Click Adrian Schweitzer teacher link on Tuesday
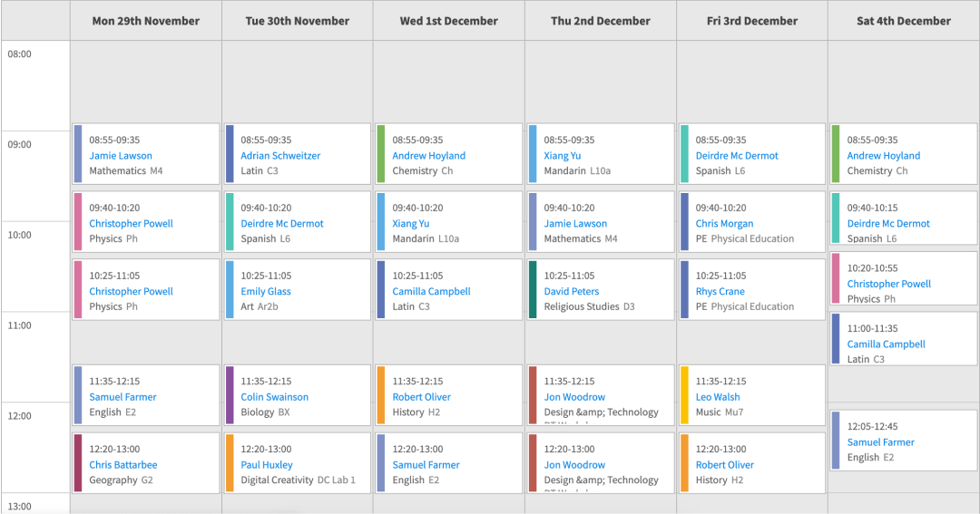Viewport: 980px width, 514px height. point(280,156)
